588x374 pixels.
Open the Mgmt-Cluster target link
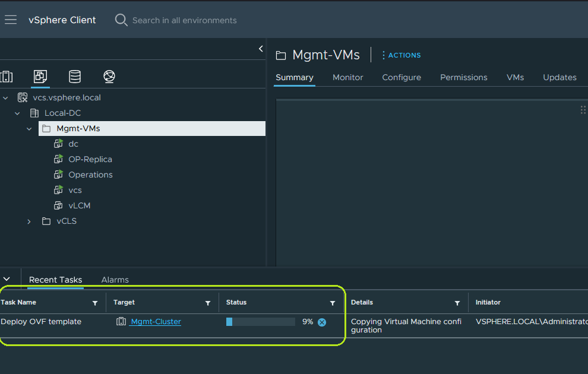[156, 322]
